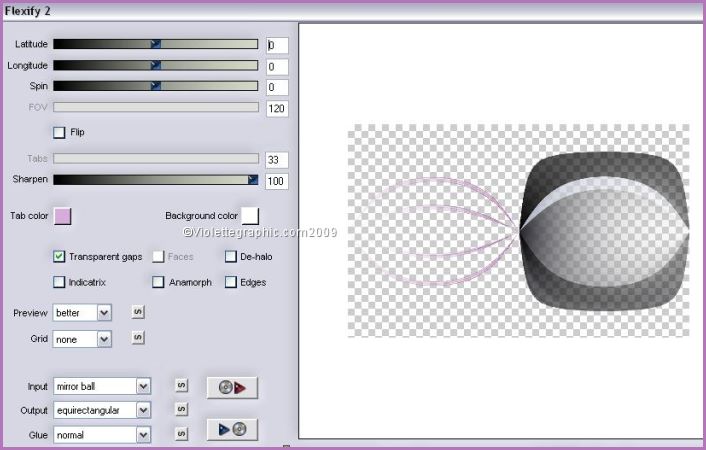Click the small S button beside Output
This screenshot has width=706, height=450.
181,409
